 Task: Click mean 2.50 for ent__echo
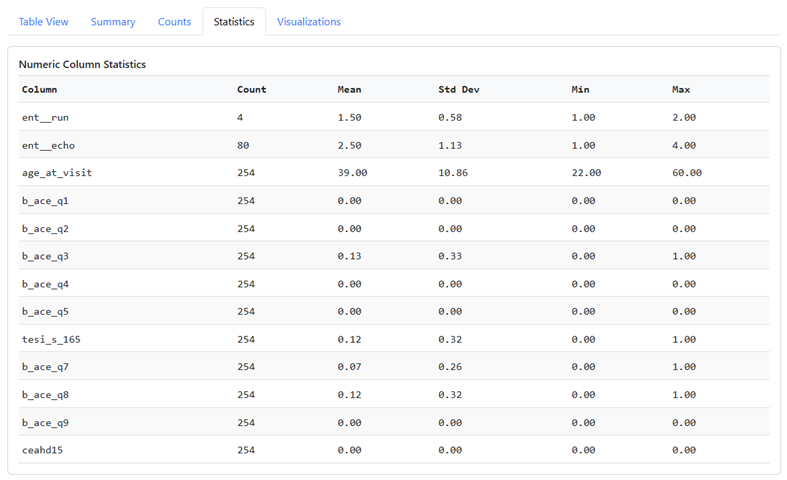[x=349, y=146]
